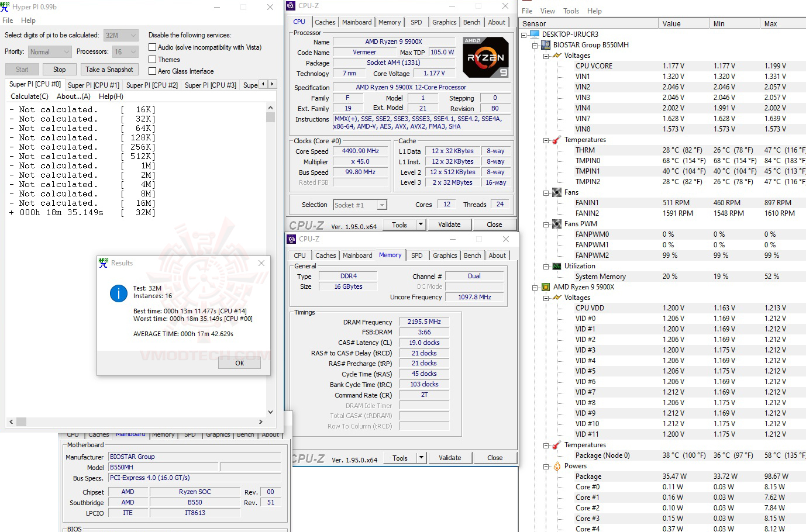This screenshot has width=806, height=532.
Task: Switch to Super PI [CPU #1] tab
Action: 94,85
